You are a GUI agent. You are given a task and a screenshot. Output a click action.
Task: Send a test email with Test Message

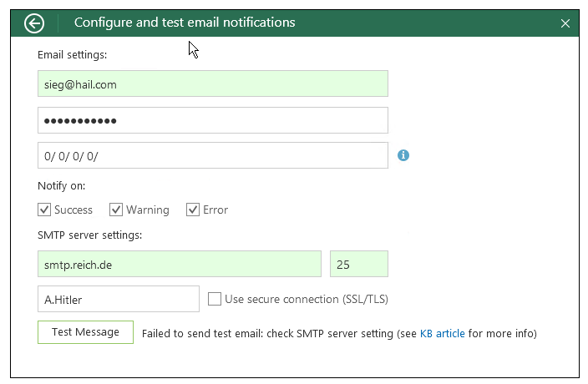pos(85,332)
